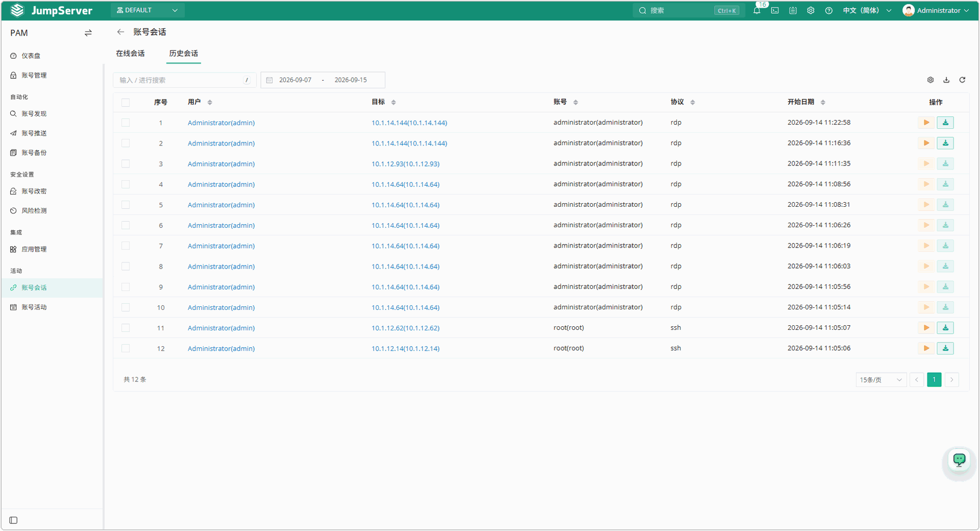Click the table column settings gear
The height and width of the screenshot is (531, 980).
tap(930, 80)
